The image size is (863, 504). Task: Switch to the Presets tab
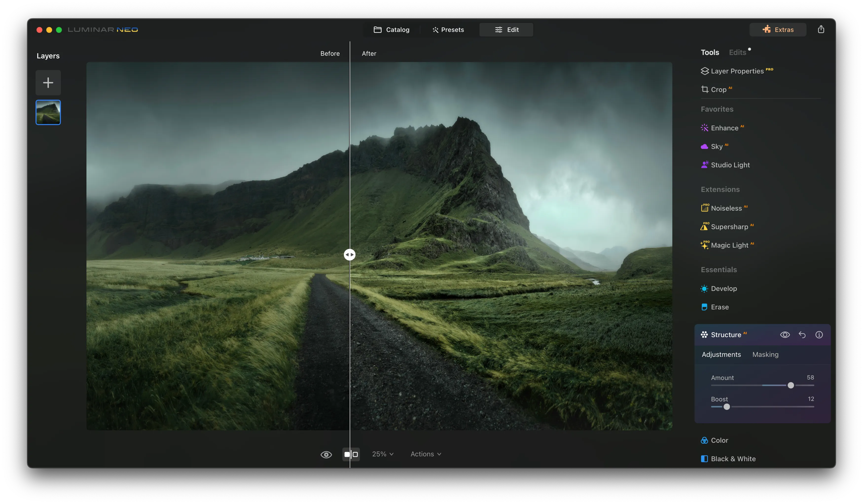click(448, 30)
